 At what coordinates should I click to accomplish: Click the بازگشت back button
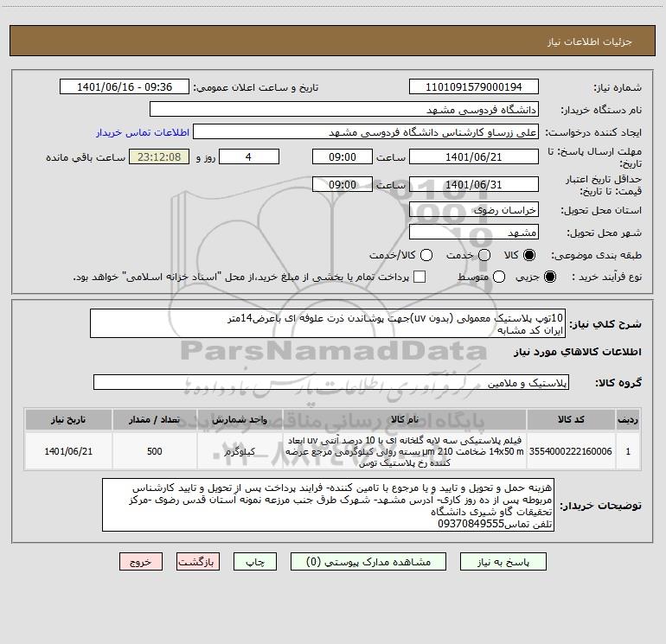(x=198, y=562)
